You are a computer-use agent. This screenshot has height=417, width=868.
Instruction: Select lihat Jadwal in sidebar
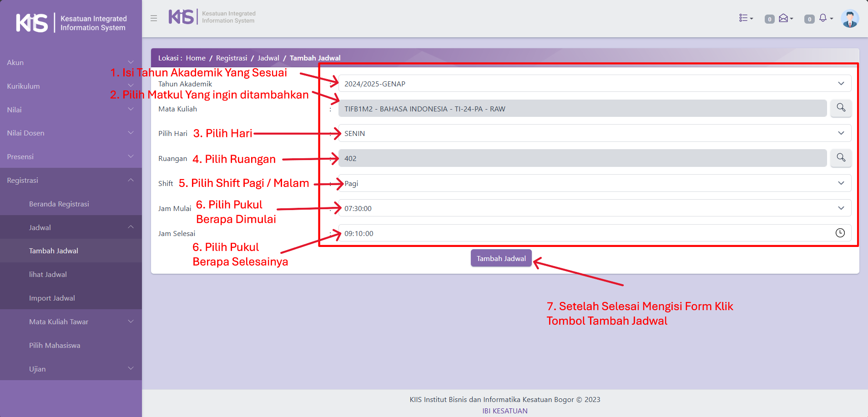click(48, 274)
